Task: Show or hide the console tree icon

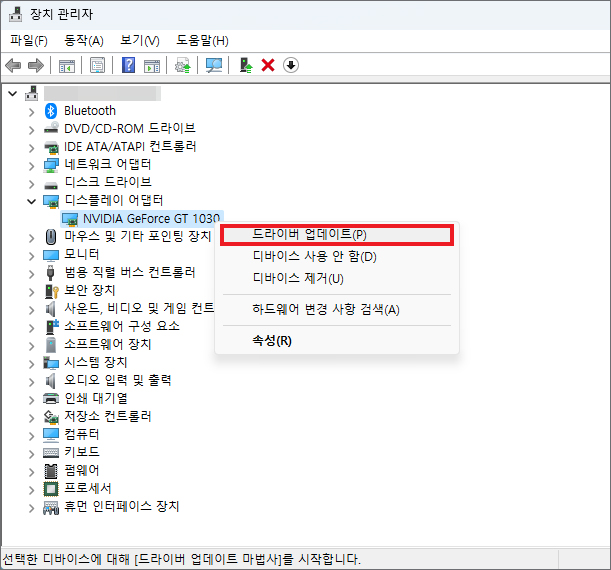Action: point(67,65)
